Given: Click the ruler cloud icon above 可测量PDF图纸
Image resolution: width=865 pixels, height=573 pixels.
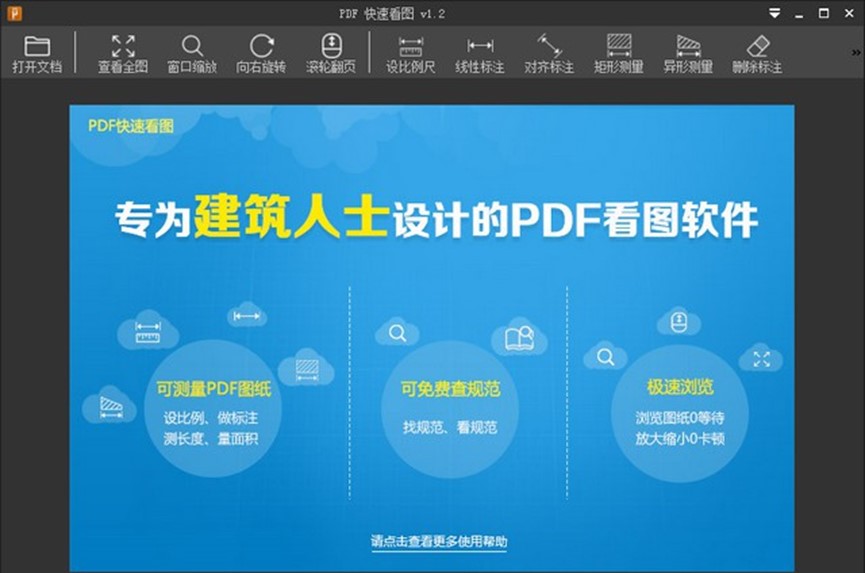Looking at the screenshot, I should tap(148, 333).
